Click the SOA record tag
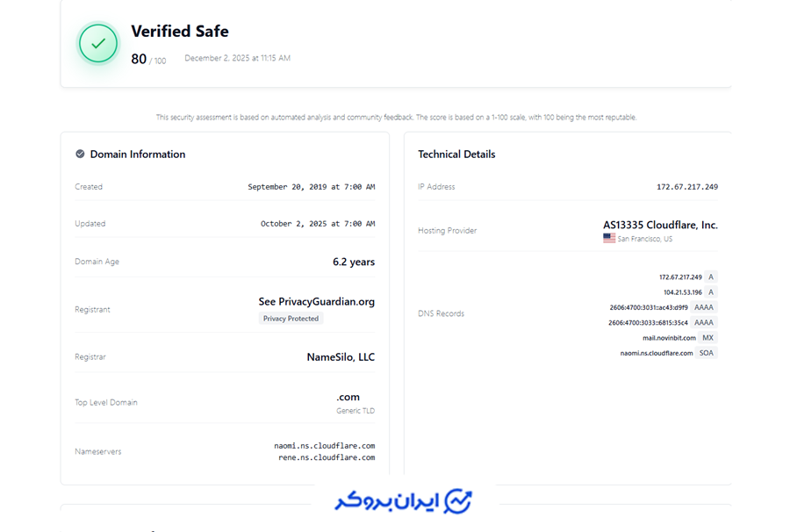 click(707, 353)
